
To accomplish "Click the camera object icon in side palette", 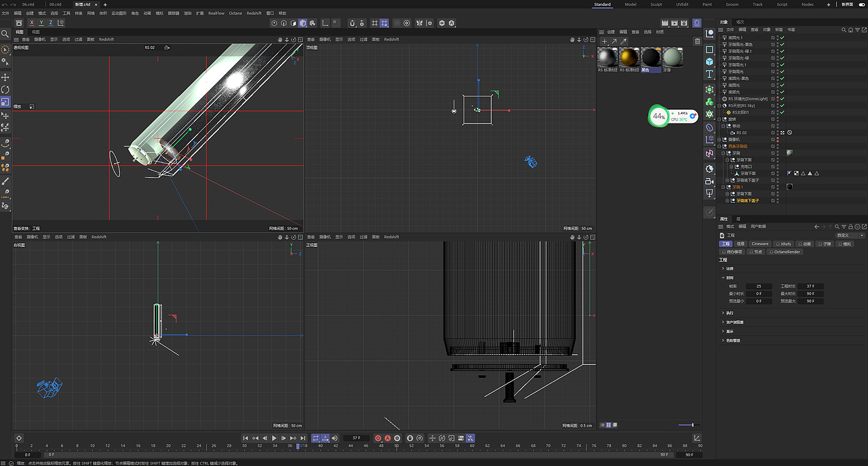I will pyautogui.click(x=709, y=182).
